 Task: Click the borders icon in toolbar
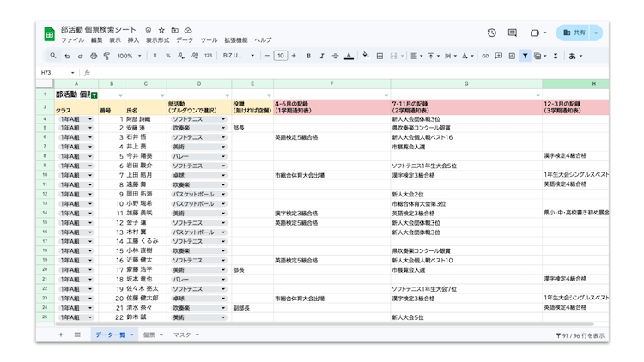point(380,56)
